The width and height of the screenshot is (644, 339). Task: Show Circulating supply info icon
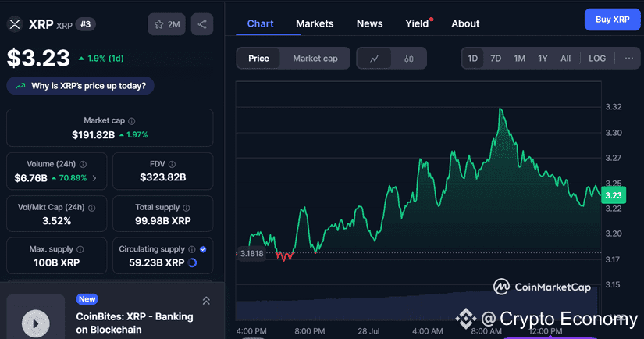coord(191,249)
